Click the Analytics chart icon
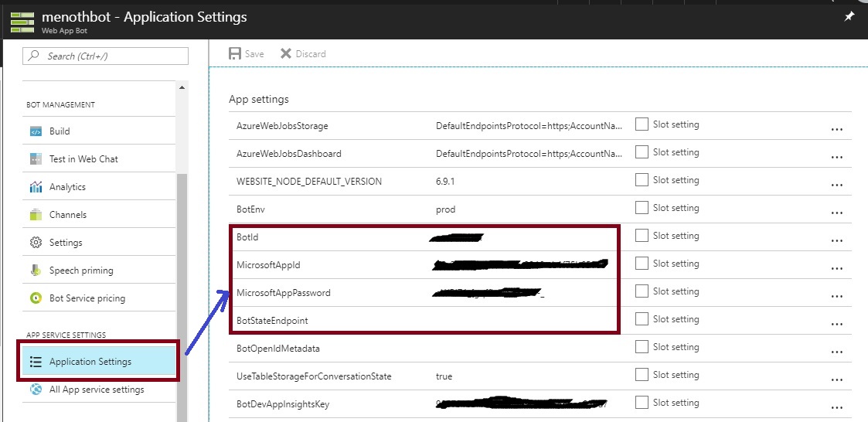The height and width of the screenshot is (422, 868). click(x=36, y=186)
